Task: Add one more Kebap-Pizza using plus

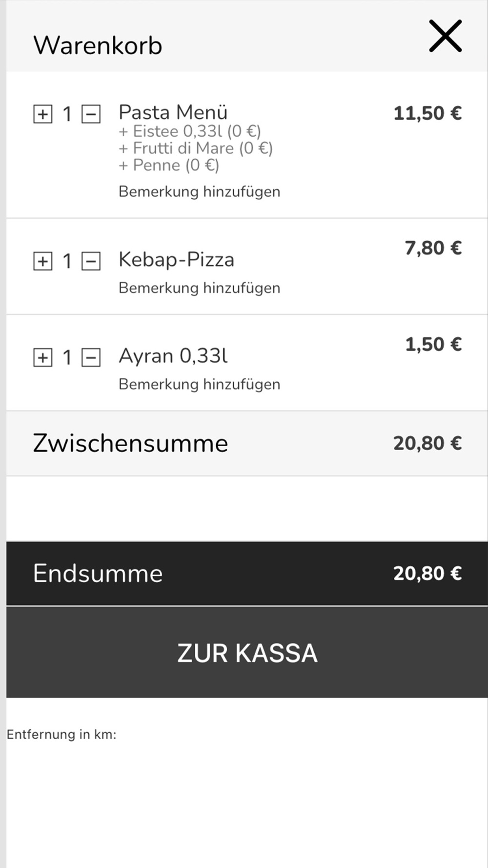Action: (43, 261)
